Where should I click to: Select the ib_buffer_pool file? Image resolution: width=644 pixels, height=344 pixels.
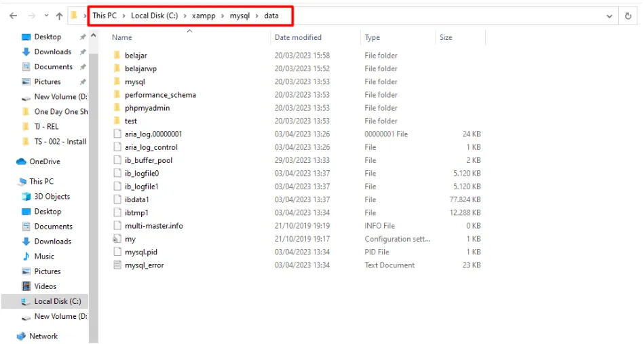149,160
